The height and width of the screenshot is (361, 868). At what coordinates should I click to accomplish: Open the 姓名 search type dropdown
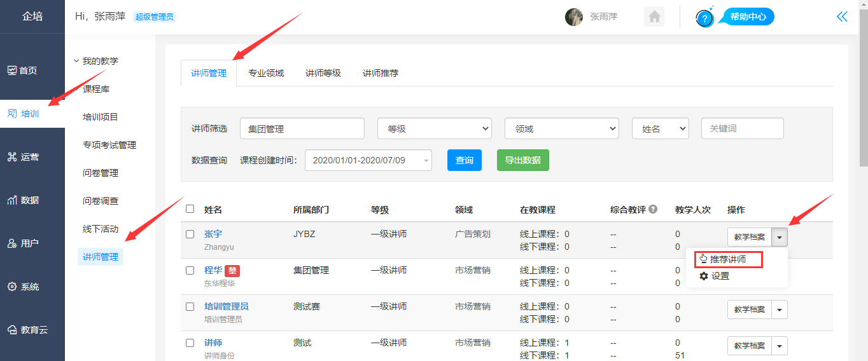click(x=661, y=128)
